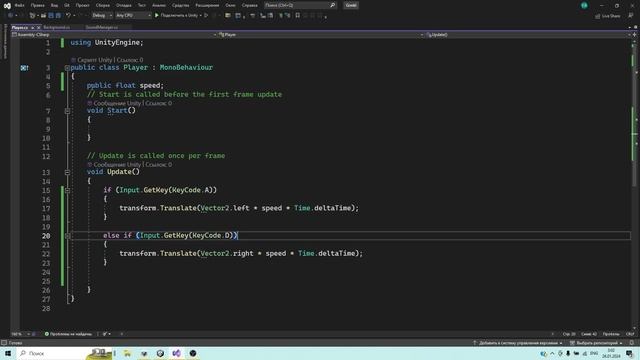Click the CodeLens above void Start()
Viewport: 640px width, 360px height.
coord(129,103)
